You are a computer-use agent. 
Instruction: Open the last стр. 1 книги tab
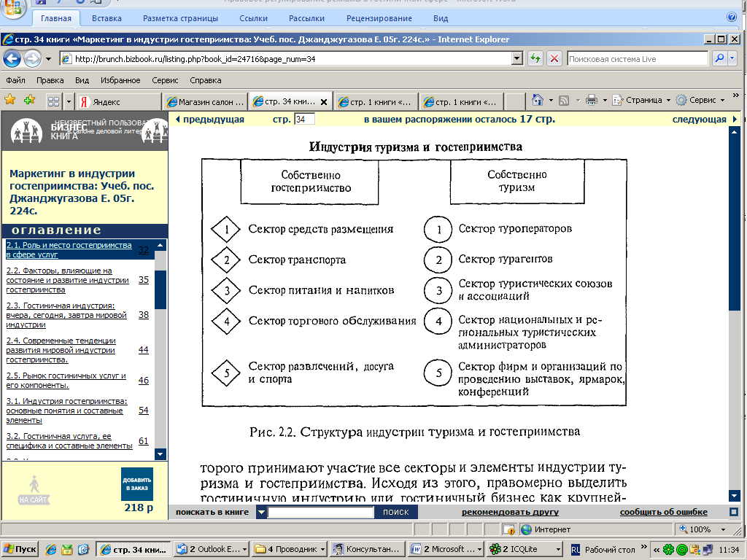(x=461, y=102)
